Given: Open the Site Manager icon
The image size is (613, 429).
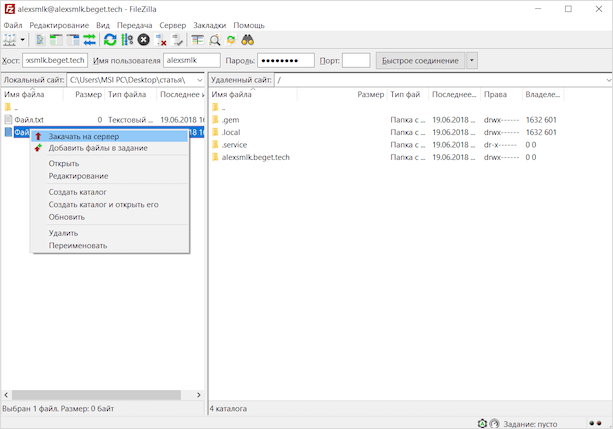Looking at the screenshot, I should [10, 40].
